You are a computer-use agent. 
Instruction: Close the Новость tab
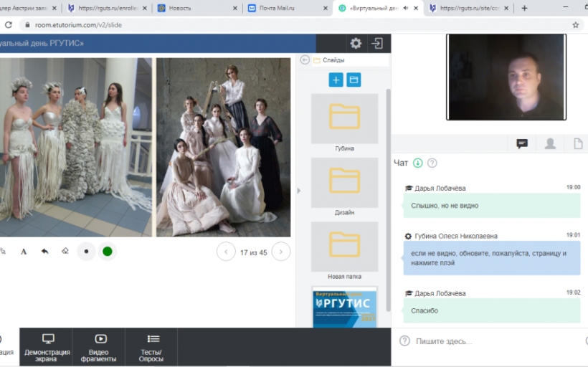click(x=234, y=8)
